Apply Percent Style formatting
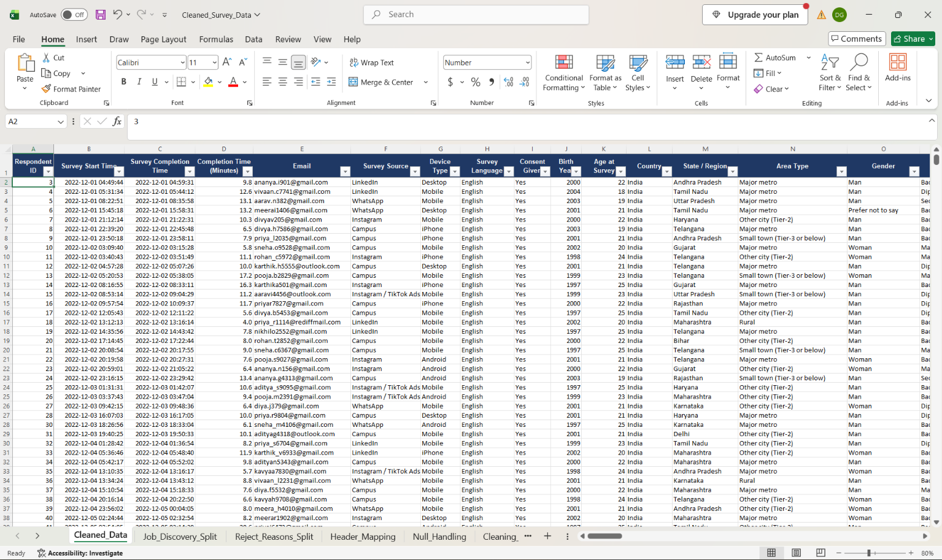 (x=476, y=82)
